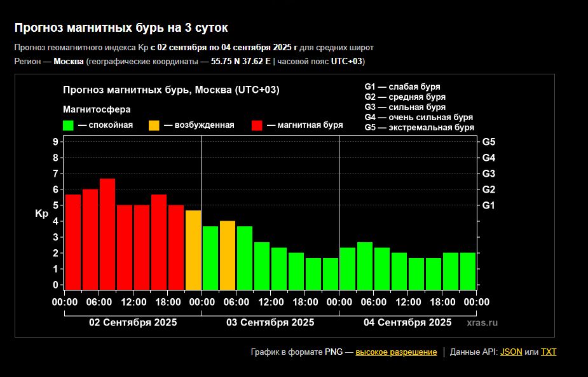588x377 pixels.
Task: Click the page heading 'Прогноз магнитных бурь на 3 суток'
Action: tap(121, 28)
